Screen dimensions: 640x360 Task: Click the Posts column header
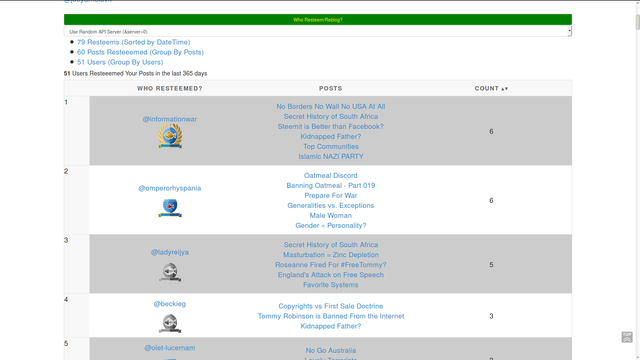331,89
